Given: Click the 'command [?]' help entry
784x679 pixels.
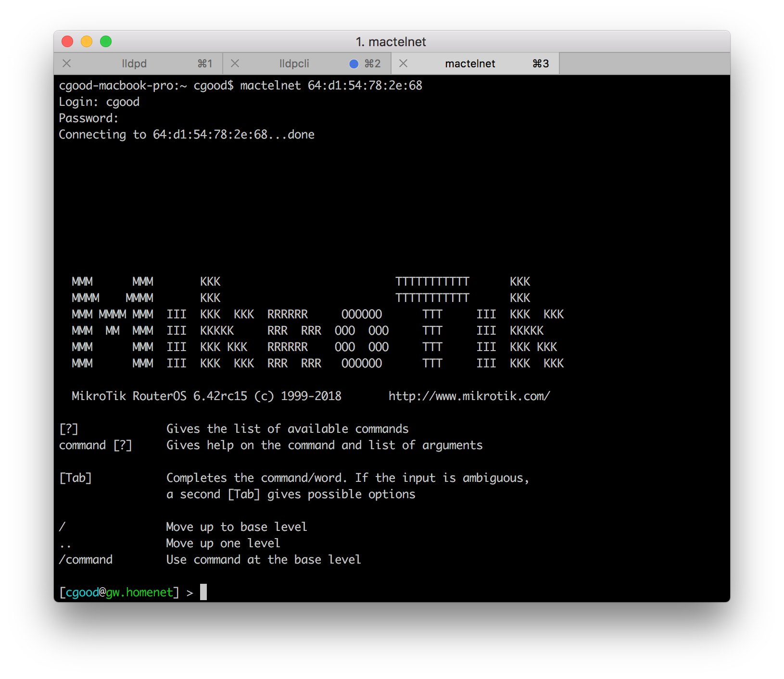Looking at the screenshot, I should 95,445.
